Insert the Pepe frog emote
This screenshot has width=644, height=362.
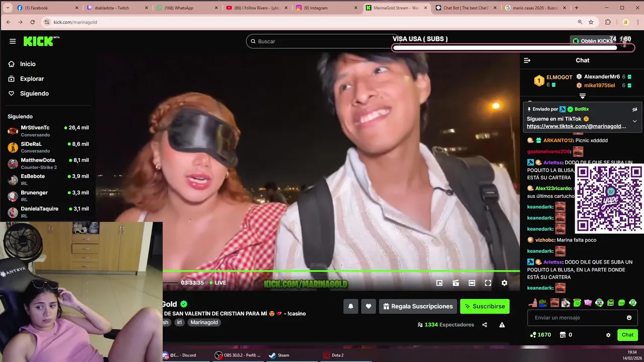543,303
